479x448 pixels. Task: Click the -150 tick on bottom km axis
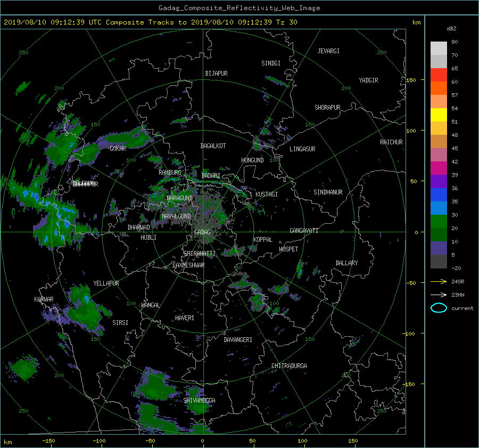[x=48, y=441]
